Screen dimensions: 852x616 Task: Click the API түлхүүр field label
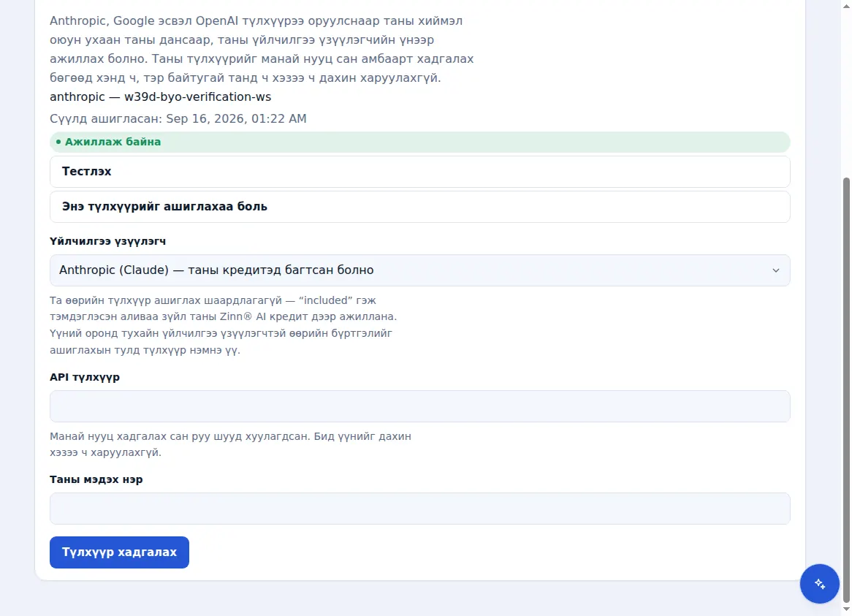(85, 377)
